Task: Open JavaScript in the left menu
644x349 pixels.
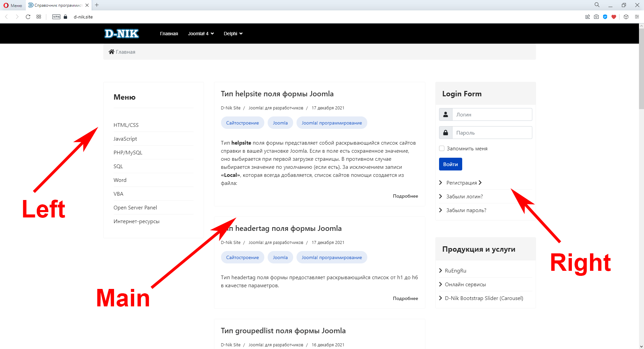Action: pyautogui.click(x=125, y=139)
